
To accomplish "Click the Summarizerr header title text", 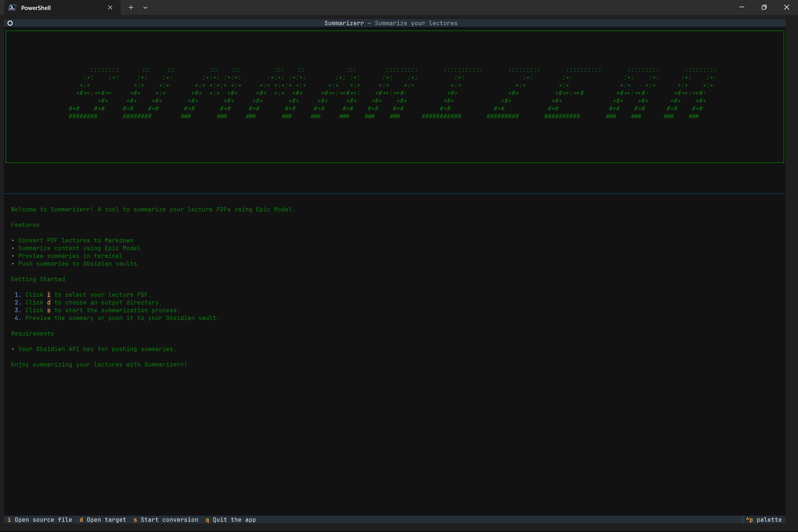I will click(x=390, y=23).
